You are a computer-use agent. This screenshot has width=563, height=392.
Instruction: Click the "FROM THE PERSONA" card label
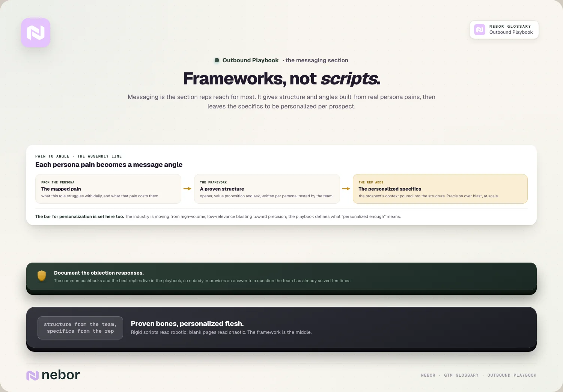click(x=58, y=182)
